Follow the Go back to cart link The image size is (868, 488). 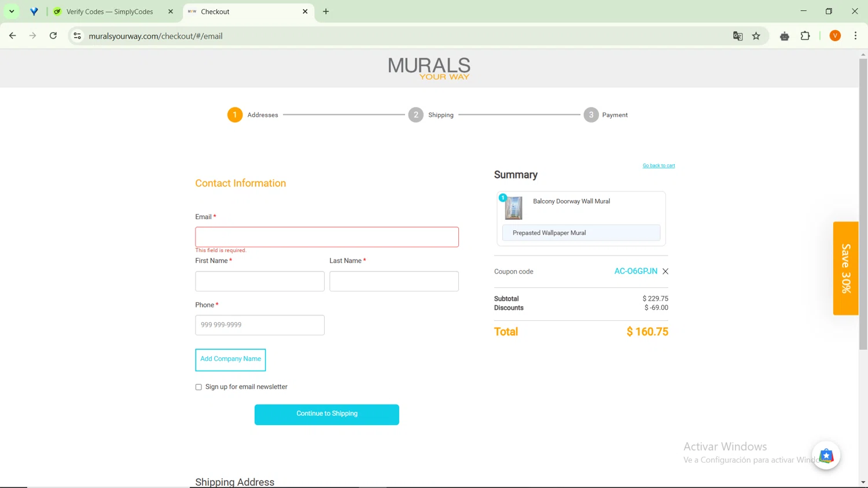[659, 165]
